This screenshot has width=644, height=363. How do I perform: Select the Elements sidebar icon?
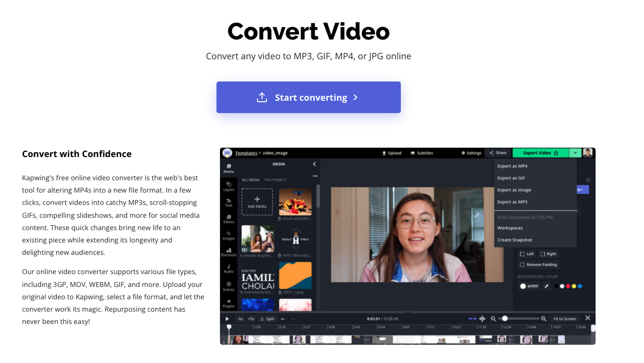pyautogui.click(x=228, y=252)
